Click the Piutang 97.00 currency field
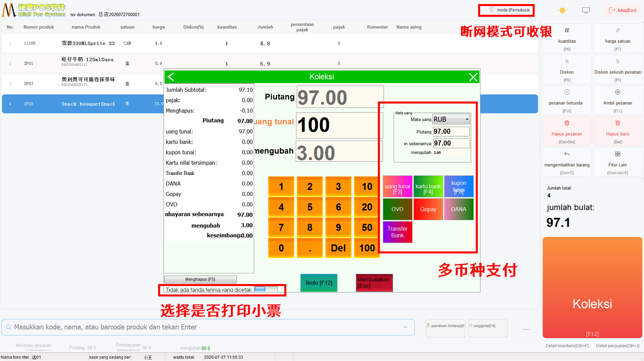This screenshot has width=644, height=361. pos(451,131)
